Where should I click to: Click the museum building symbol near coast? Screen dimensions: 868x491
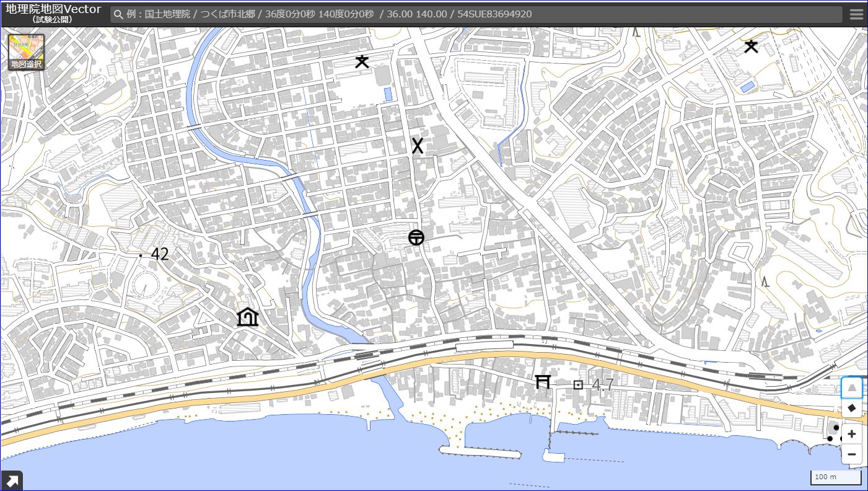pos(247,317)
